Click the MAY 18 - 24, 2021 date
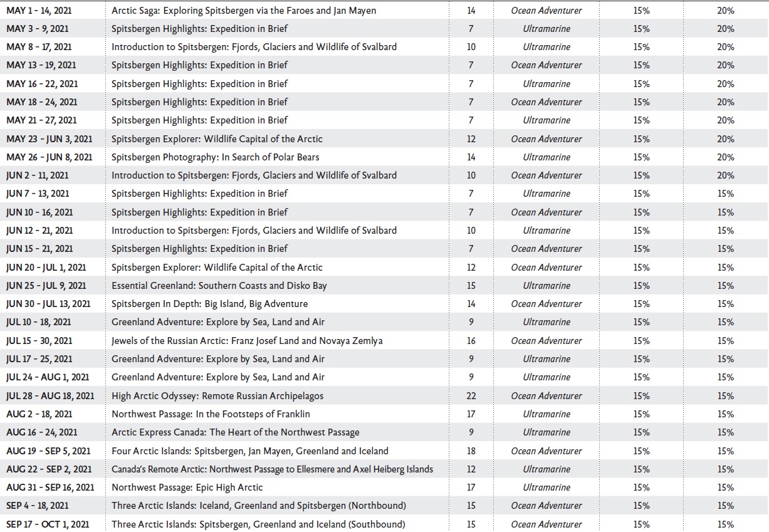Screen dimensions: 769x532 click(x=41, y=102)
